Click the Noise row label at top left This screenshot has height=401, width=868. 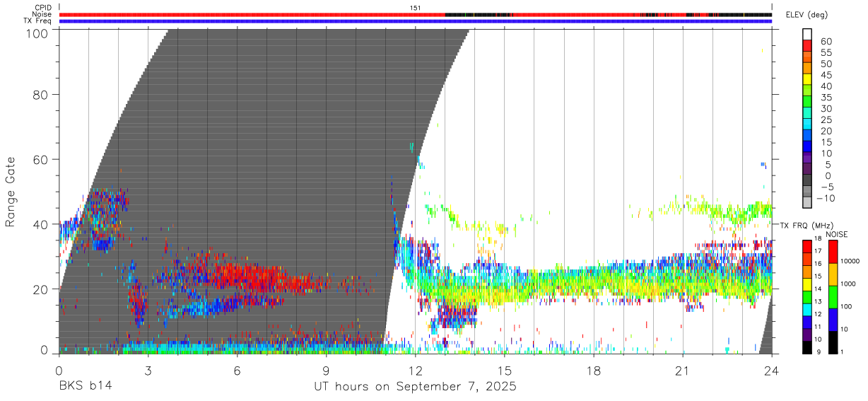(x=42, y=14)
